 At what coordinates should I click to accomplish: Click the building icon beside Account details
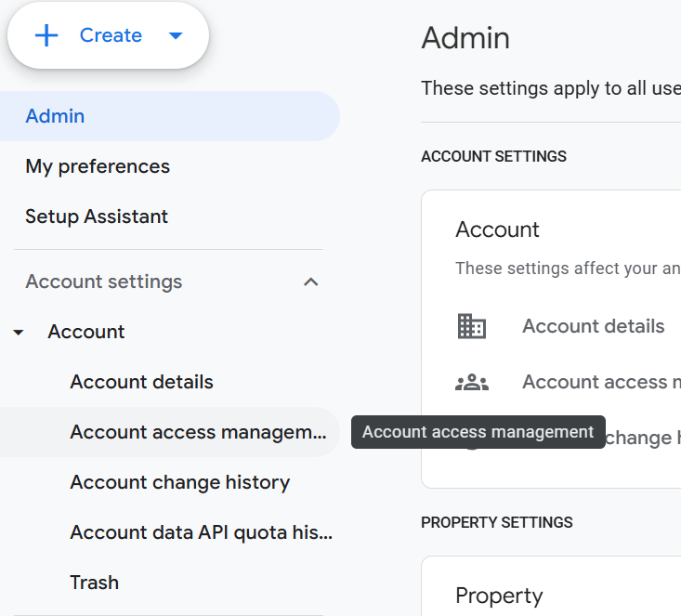[472, 326]
